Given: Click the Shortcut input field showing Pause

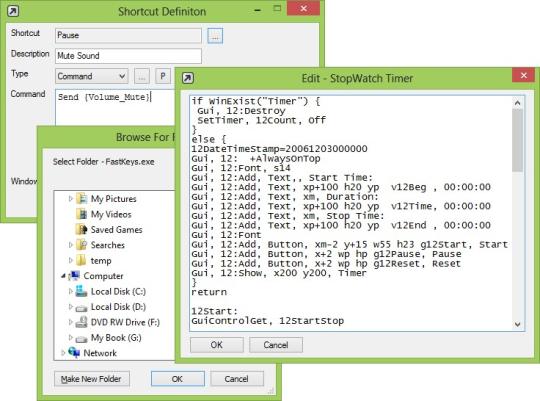Looking at the screenshot, I should [128, 35].
